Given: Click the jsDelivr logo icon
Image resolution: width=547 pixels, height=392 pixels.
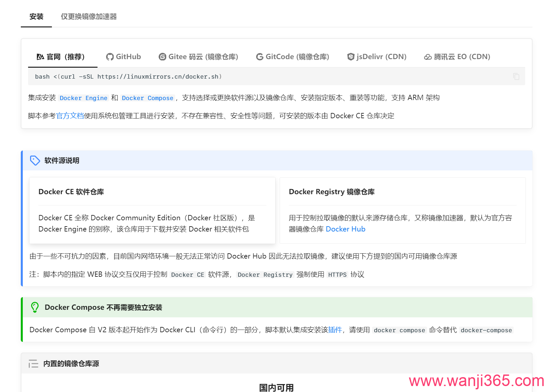Looking at the screenshot, I should pos(351,57).
